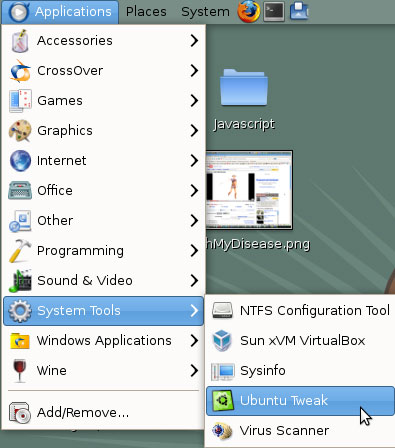Click the Programming hammer icon
This screenshot has height=448, width=395.
tap(20, 251)
